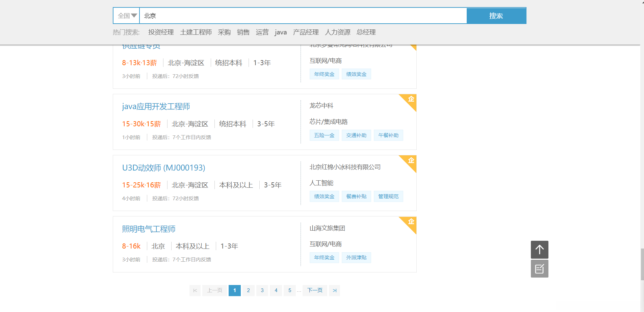Search hot keyword 土建工程师
Screen dimensions: 644x312
[x=196, y=32]
